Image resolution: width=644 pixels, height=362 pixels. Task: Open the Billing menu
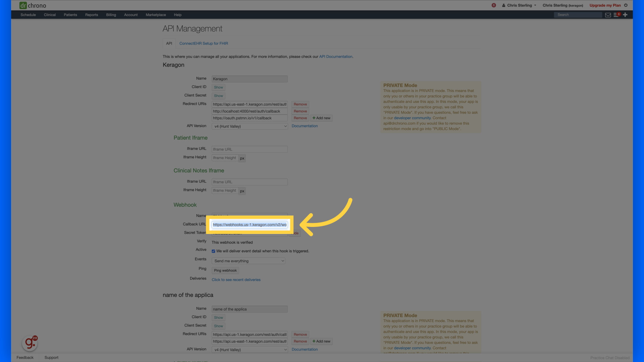111,15
